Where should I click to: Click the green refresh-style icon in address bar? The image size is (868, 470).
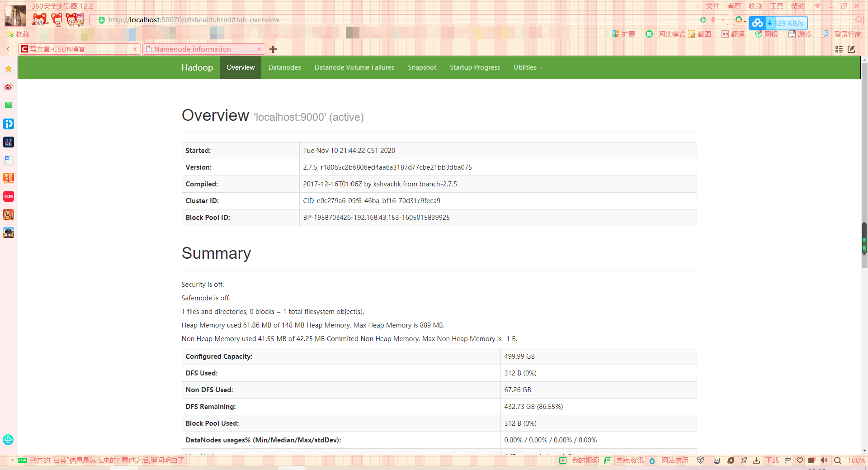tap(703, 20)
